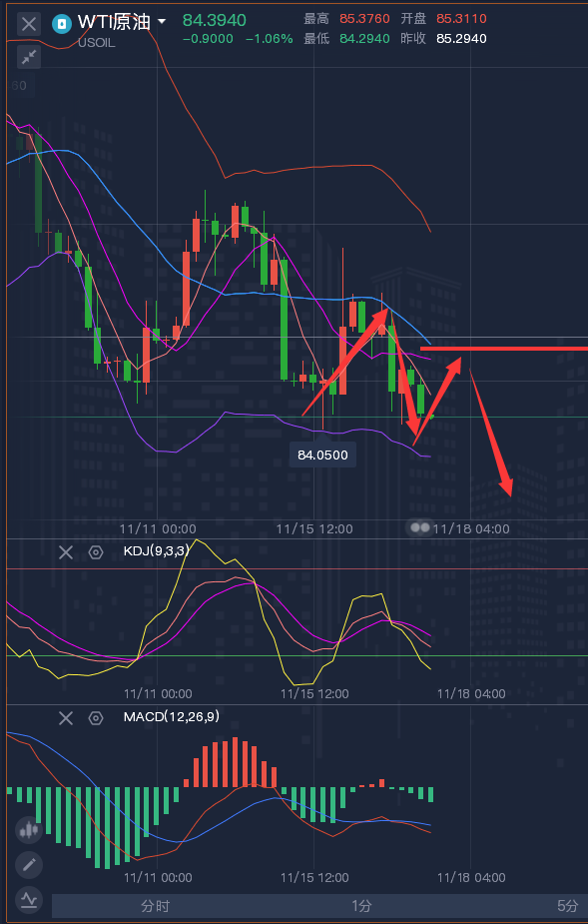Remove the KDJ indicator with its X
This screenshot has width=588, height=924.
tap(66, 552)
